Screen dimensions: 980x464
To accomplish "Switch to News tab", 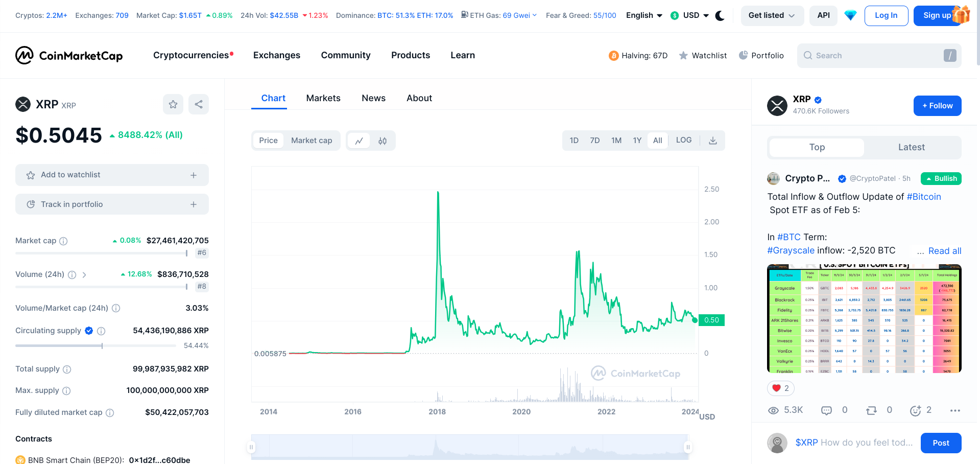I will pyautogui.click(x=373, y=98).
